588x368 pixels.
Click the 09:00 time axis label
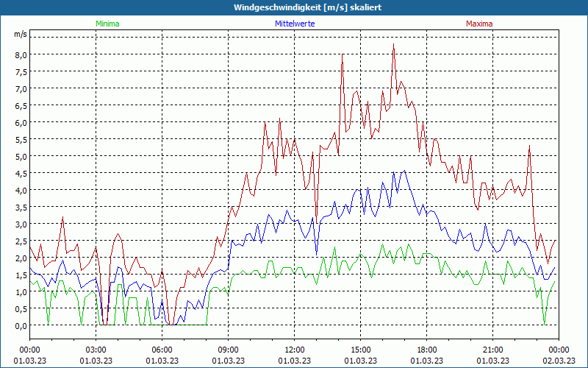pos(228,350)
